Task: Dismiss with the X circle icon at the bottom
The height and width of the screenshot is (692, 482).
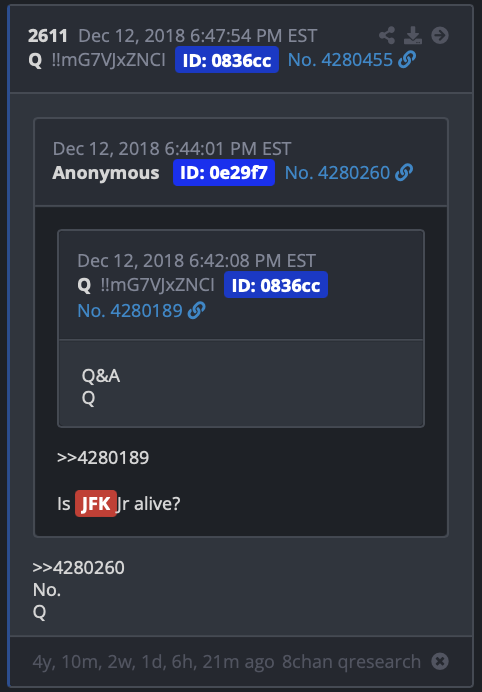Action: (440, 661)
